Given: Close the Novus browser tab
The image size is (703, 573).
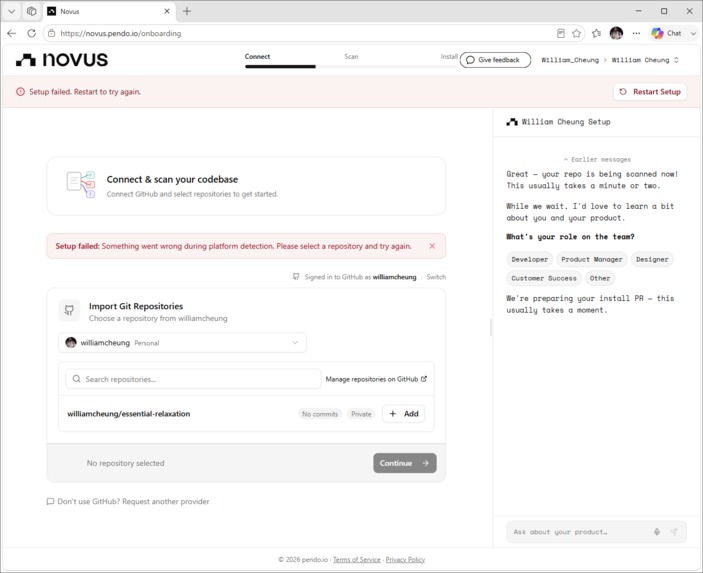Looking at the screenshot, I should [167, 11].
